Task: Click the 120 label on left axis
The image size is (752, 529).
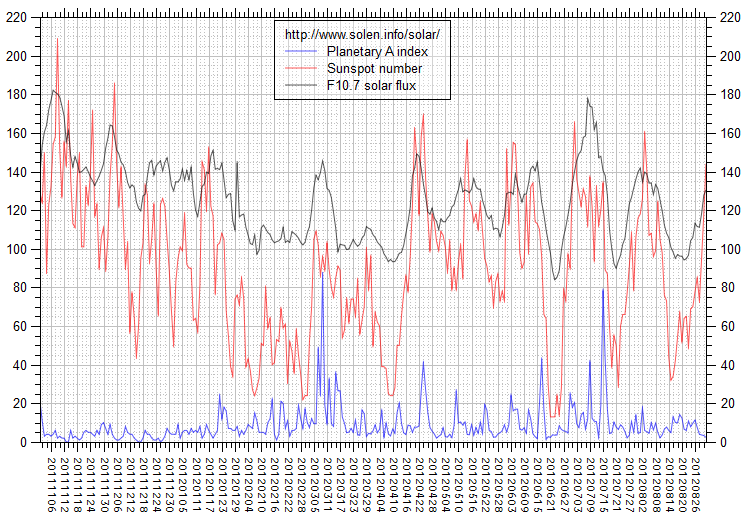Action: 16,211
